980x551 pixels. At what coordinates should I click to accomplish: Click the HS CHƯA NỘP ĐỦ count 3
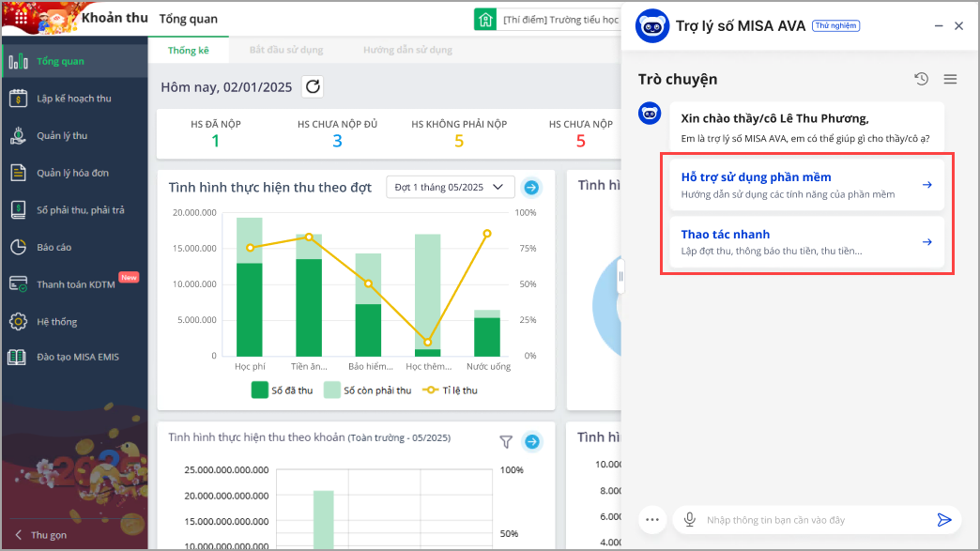click(x=338, y=141)
